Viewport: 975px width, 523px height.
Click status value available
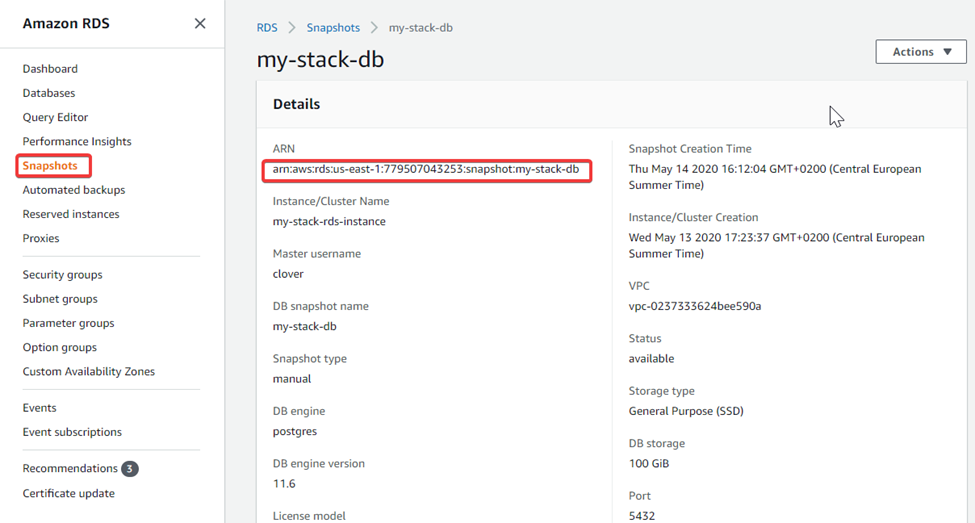point(651,358)
